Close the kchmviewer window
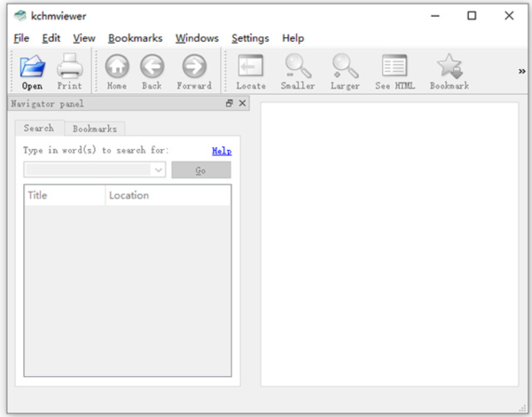 point(509,16)
